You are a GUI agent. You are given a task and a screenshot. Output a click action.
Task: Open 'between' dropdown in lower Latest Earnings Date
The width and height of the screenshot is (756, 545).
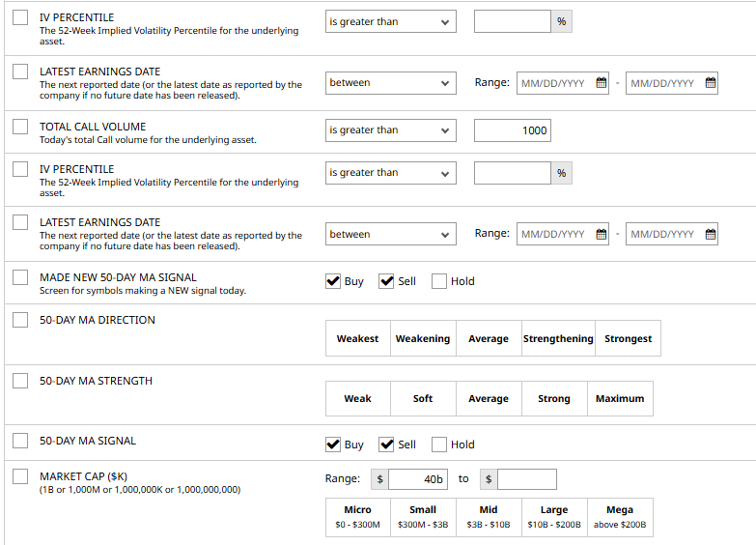click(x=390, y=234)
